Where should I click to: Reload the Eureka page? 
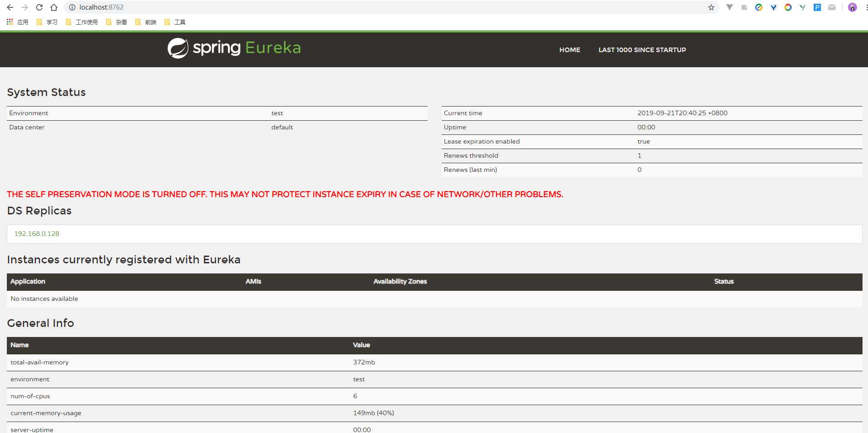pyautogui.click(x=39, y=7)
